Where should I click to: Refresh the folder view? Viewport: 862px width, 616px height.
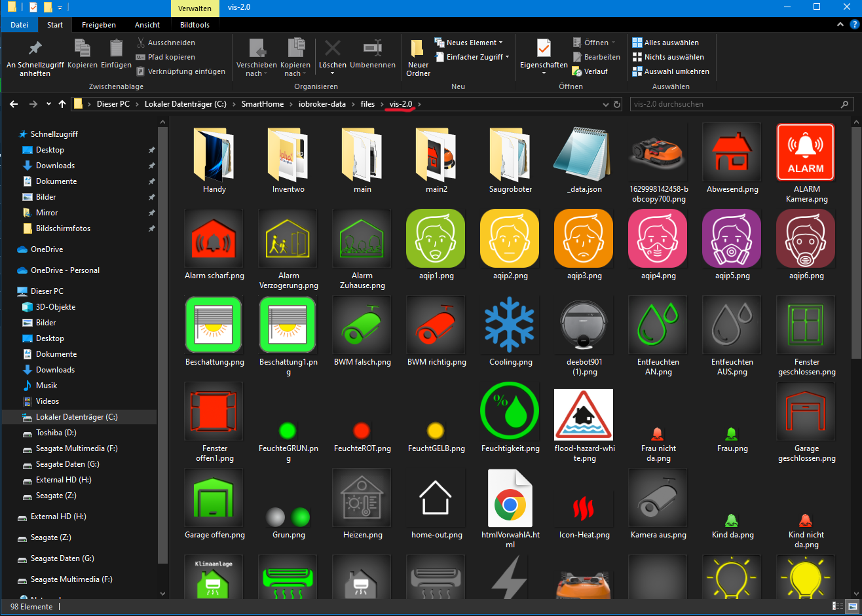click(616, 104)
